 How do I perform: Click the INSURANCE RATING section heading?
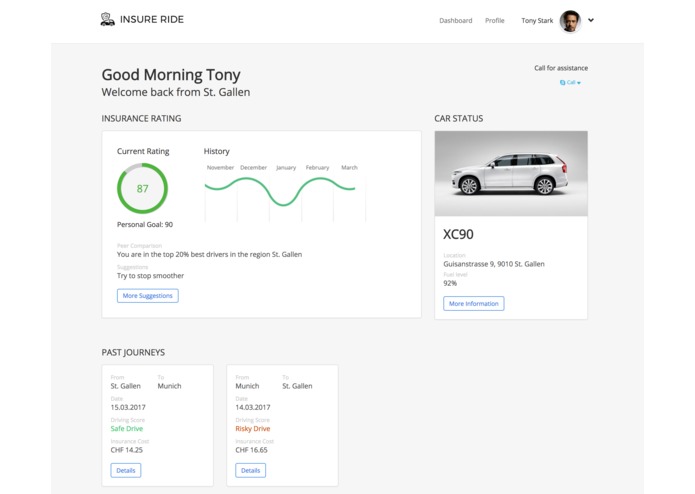coord(141,118)
